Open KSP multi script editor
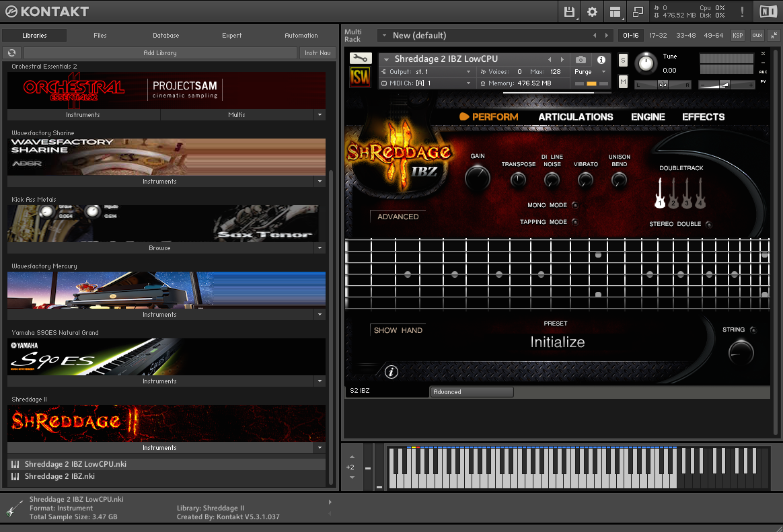This screenshot has height=532, width=783. (737, 36)
